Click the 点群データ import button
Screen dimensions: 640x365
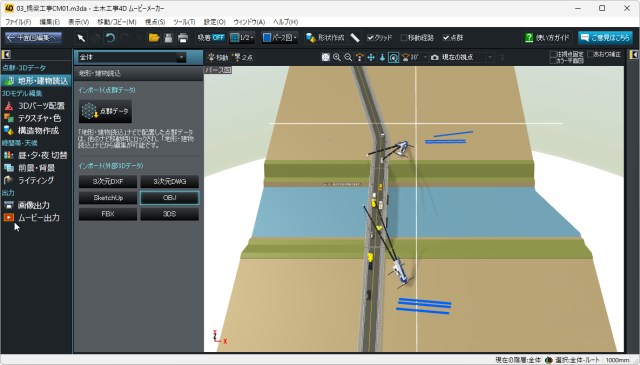click(105, 111)
